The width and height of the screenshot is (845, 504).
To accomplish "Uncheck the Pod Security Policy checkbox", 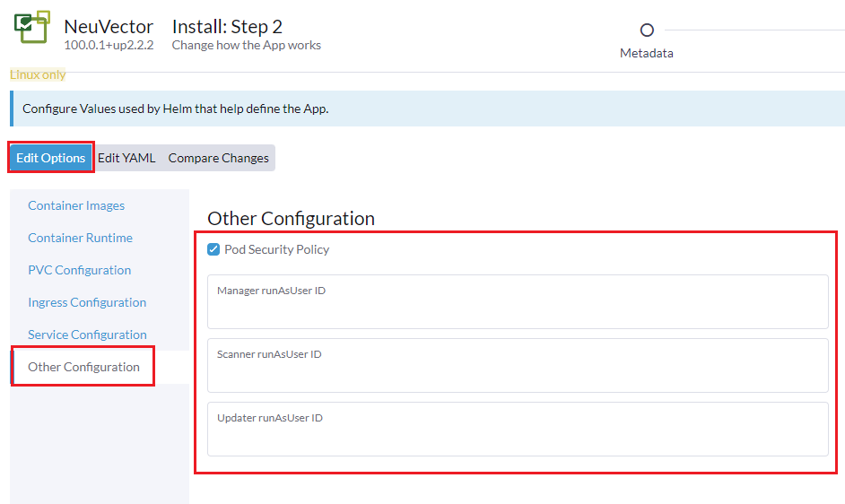I will point(213,249).
